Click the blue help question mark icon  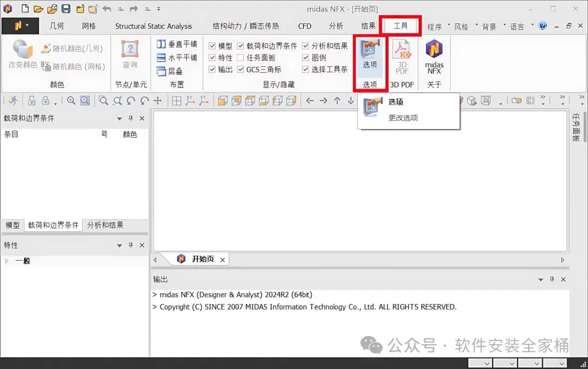click(542, 26)
